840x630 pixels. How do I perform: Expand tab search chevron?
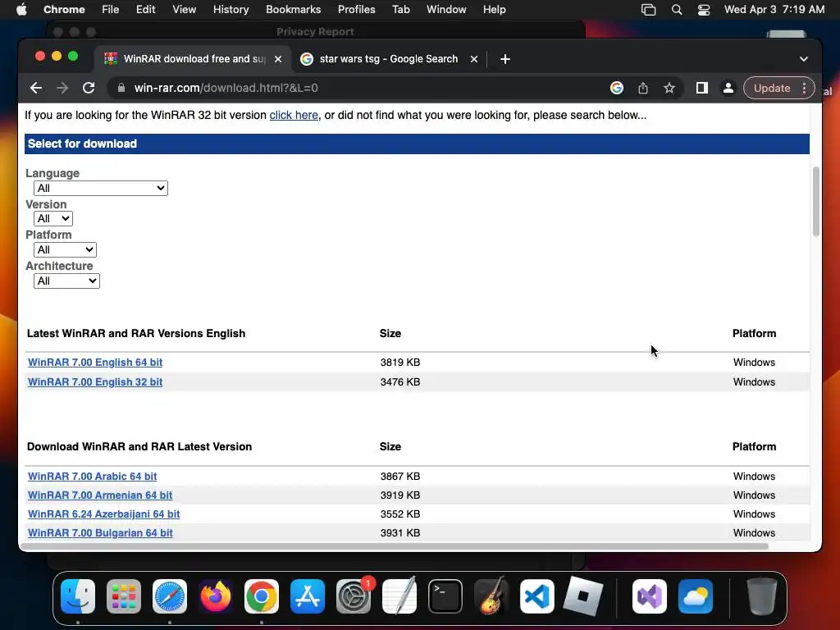pyautogui.click(x=804, y=59)
